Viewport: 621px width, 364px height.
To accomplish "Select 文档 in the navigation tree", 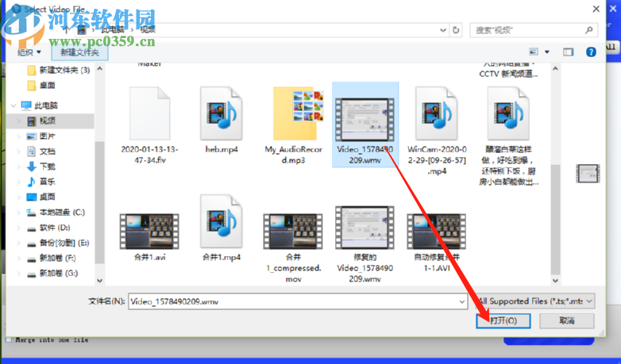I will click(40, 151).
